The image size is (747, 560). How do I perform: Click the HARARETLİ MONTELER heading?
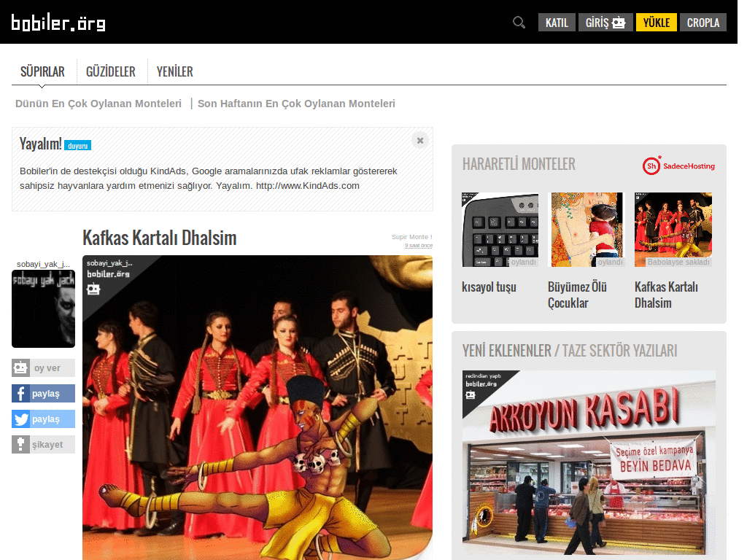(x=519, y=164)
